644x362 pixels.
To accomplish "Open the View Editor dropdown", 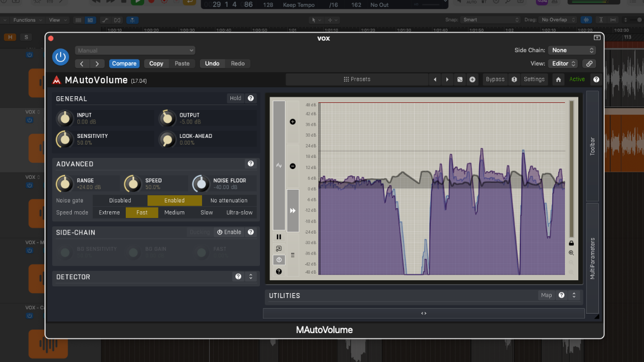I will pos(563,63).
